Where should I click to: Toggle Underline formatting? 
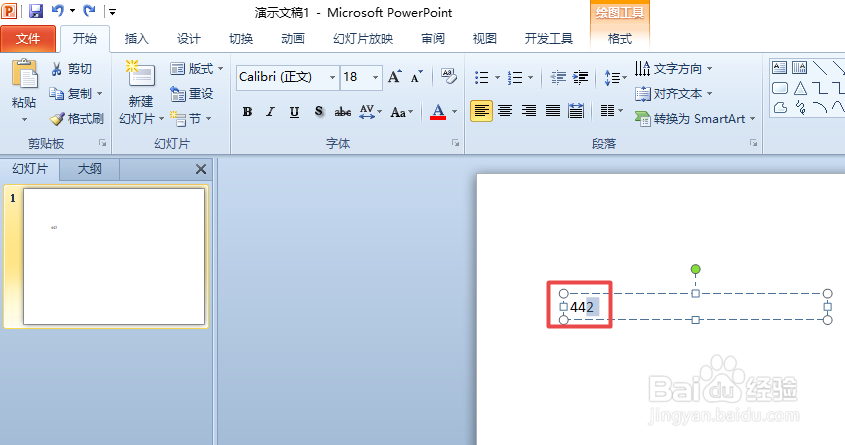coord(294,112)
